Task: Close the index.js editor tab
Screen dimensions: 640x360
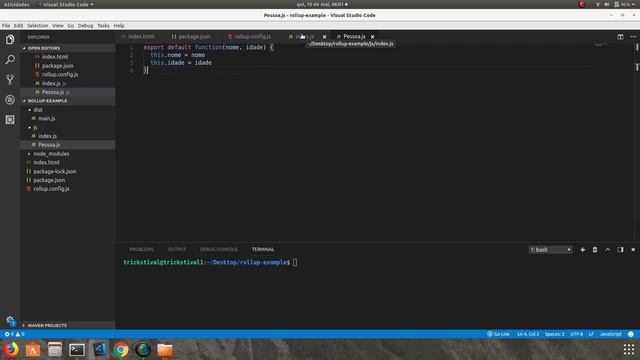Action: pyautogui.click(x=324, y=37)
